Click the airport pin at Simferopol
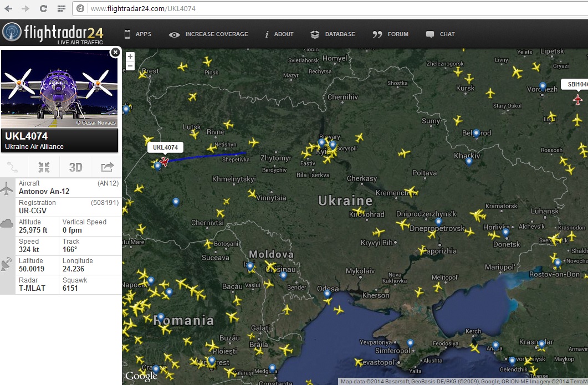This screenshot has width=588, height=385. [410, 343]
